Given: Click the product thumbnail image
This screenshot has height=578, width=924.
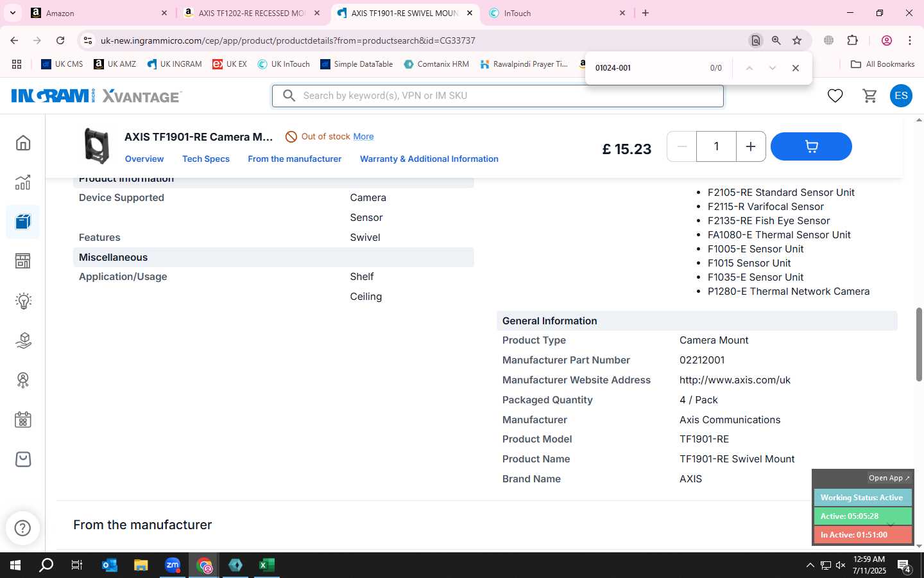Looking at the screenshot, I should coord(97,146).
